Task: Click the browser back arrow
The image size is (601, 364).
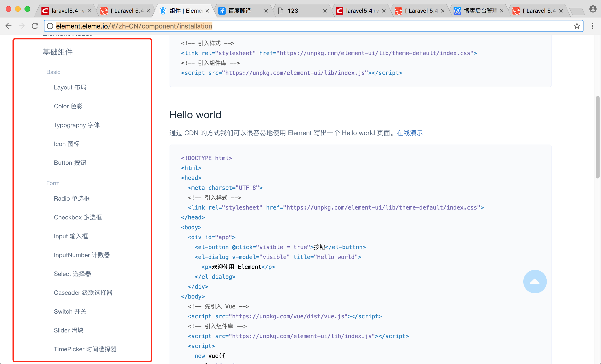Action: tap(8, 26)
